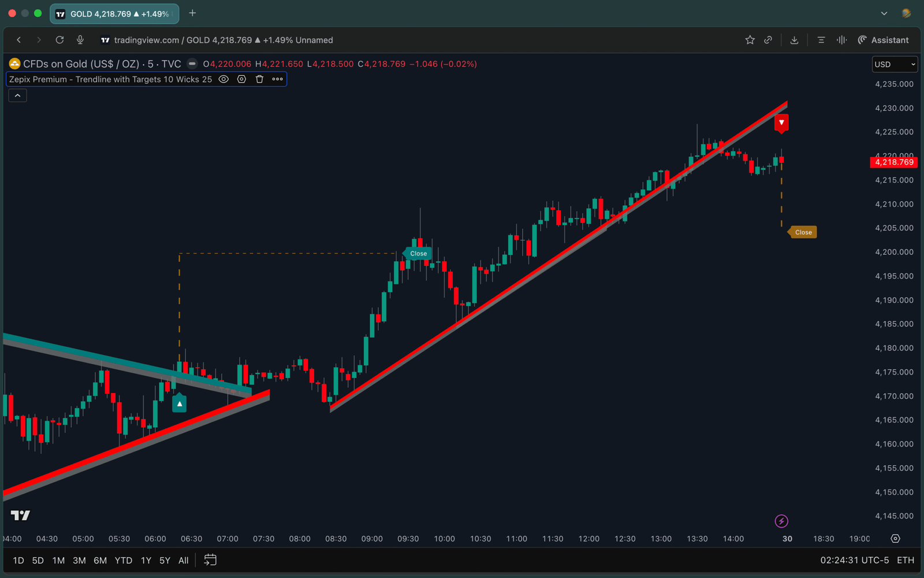Open the browser downloads icon

click(x=794, y=40)
